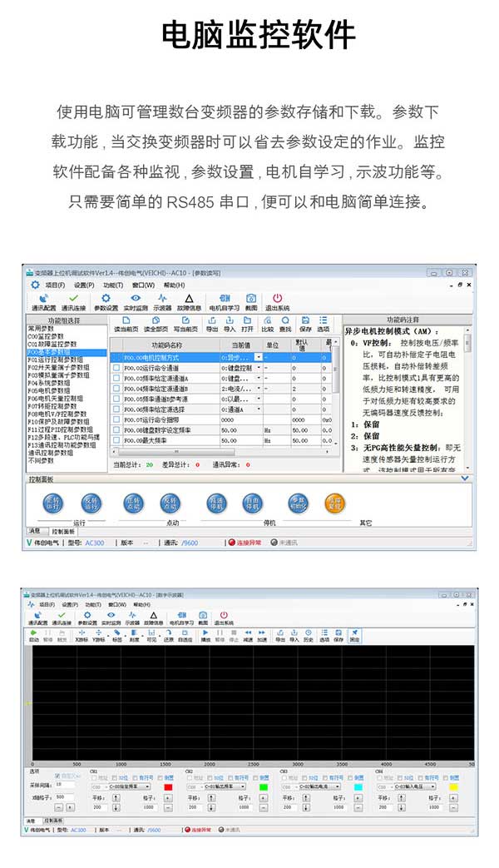Open current-value dropdown for F00.00电机控制方式
499x868 pixels.
(258, 358)
